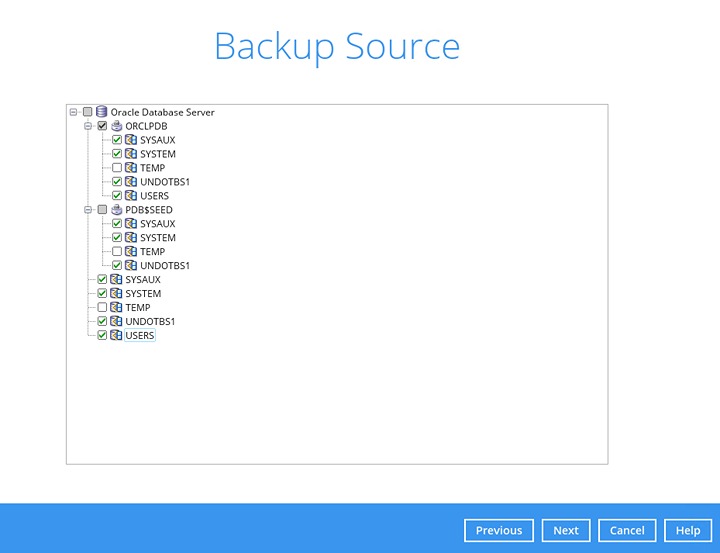Uncheck the root-level SYSTEM checkbox
Screen dimensions: 720x553
[x=102, y=293]
